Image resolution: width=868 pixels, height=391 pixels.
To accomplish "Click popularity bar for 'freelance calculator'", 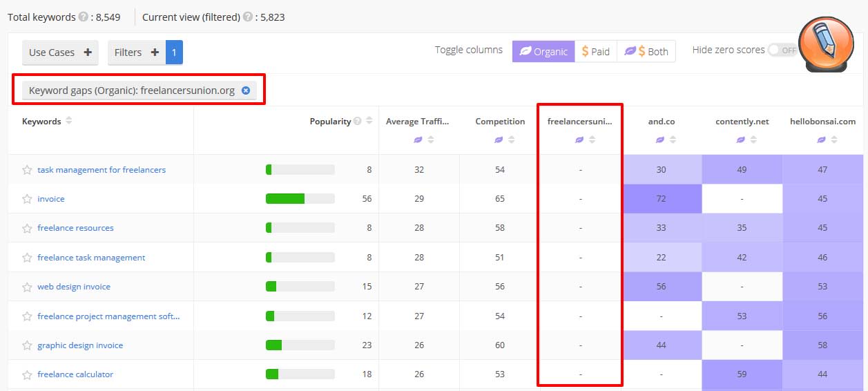I will [300, 374].
